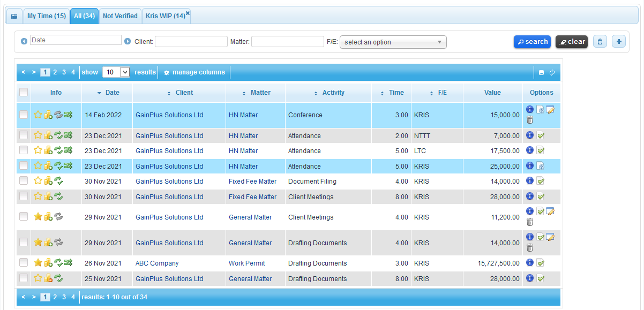Open the Not Verified tab
644x310 pixels.
[x=120, y=16]
